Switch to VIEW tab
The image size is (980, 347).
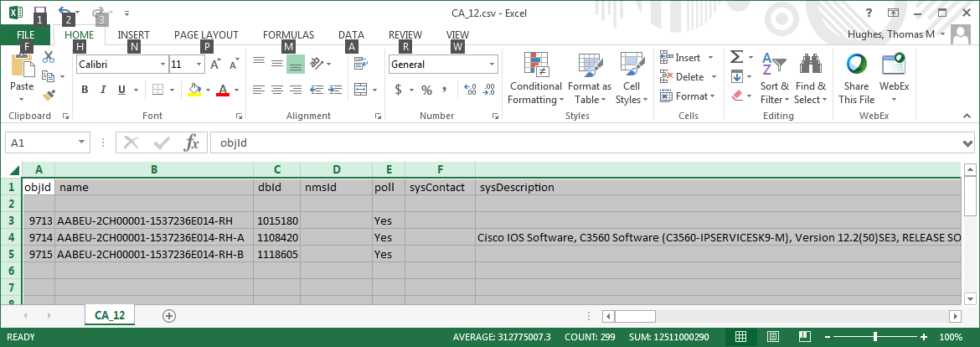coord(457,35)
